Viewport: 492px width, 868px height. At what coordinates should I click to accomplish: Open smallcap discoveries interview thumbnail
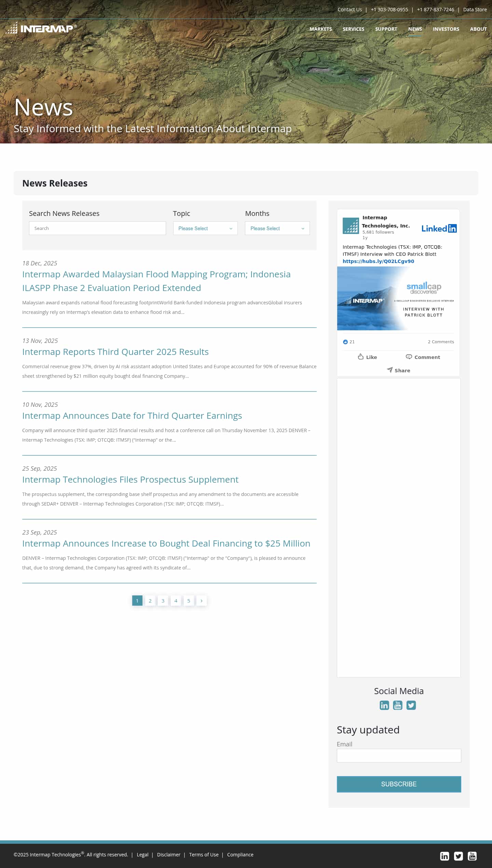click(398, 298)
